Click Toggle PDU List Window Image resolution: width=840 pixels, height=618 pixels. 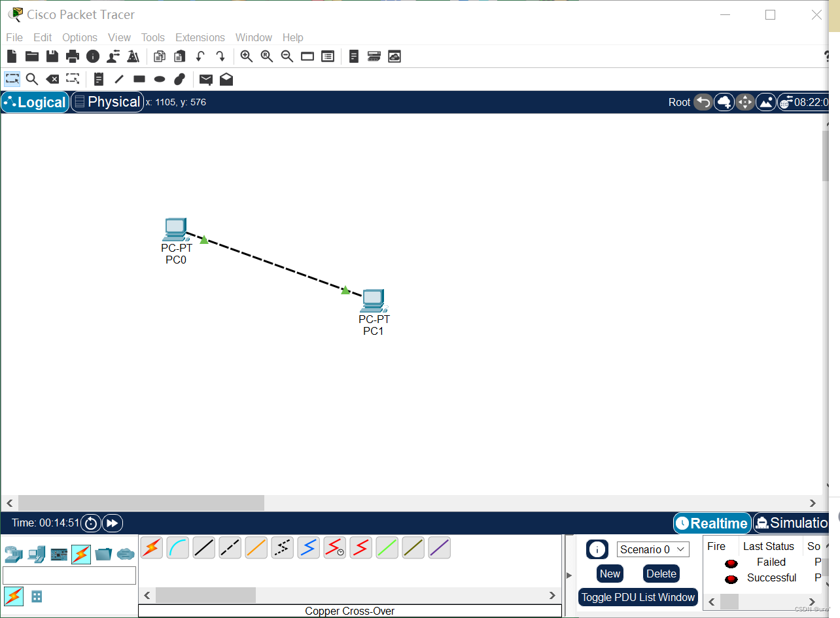coord(638,597)
